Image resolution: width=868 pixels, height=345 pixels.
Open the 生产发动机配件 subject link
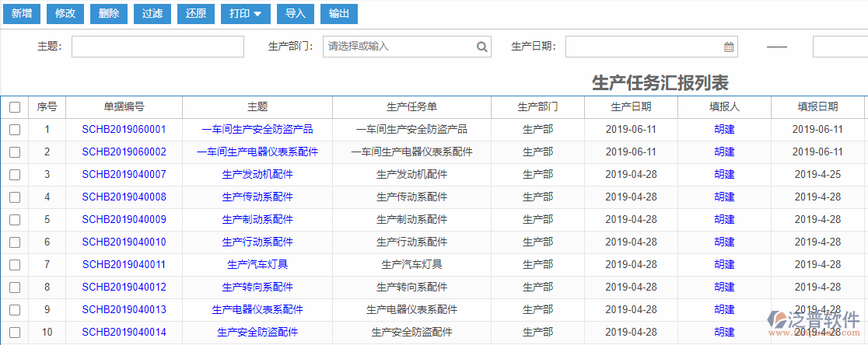coord(257,175)
